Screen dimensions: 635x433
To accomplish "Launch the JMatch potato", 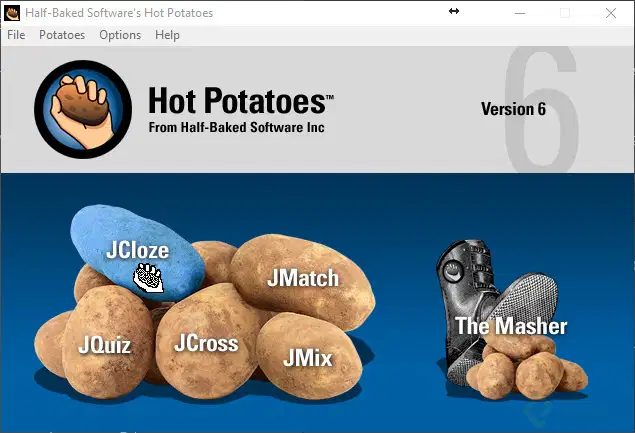I will click(x=303, y=279).
